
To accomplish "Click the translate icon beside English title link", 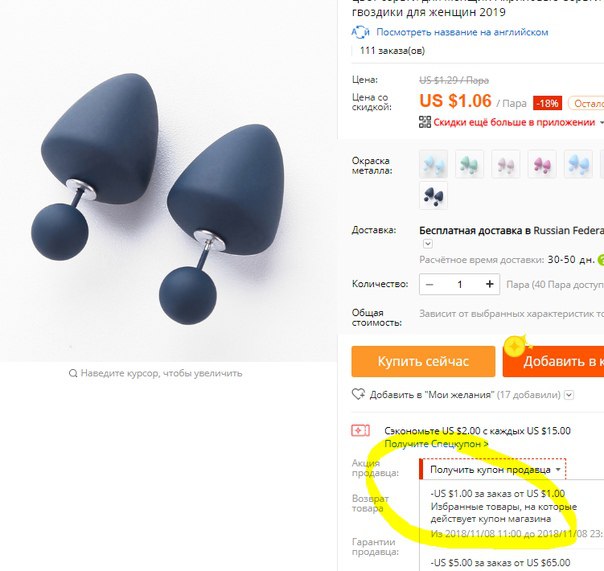I will point(361,32).
